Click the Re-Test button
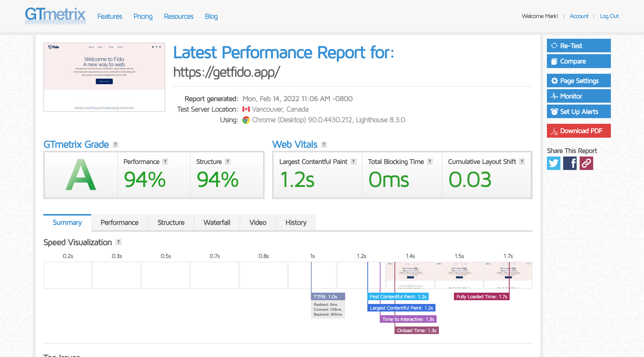This screenshot has height=357, width=644. pos(579,46)
